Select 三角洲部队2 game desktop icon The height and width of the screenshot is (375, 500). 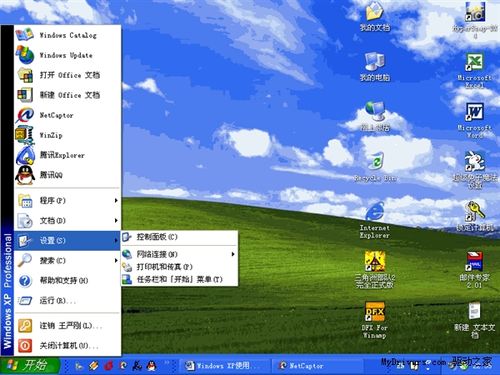point(375,270)
